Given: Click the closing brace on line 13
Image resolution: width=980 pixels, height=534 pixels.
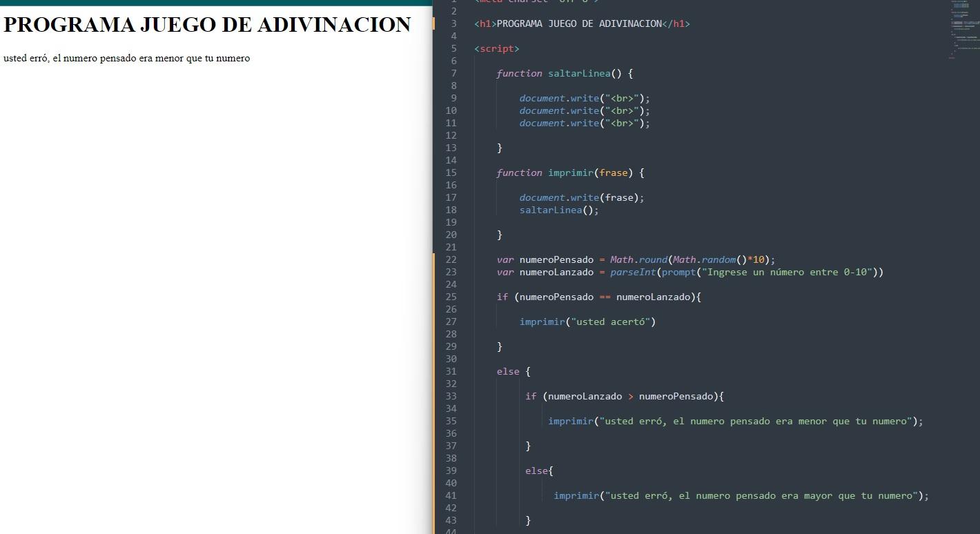Looking at the screenshot, I should [500, 148].
